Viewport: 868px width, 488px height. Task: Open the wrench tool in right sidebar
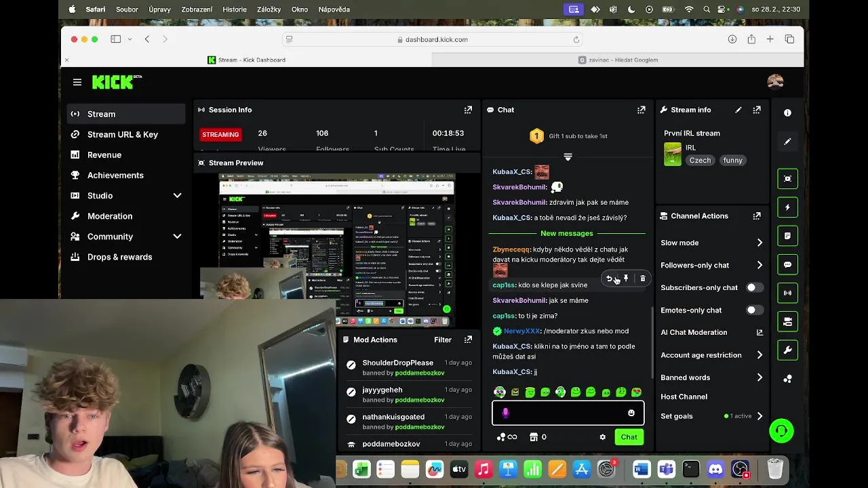787,350
